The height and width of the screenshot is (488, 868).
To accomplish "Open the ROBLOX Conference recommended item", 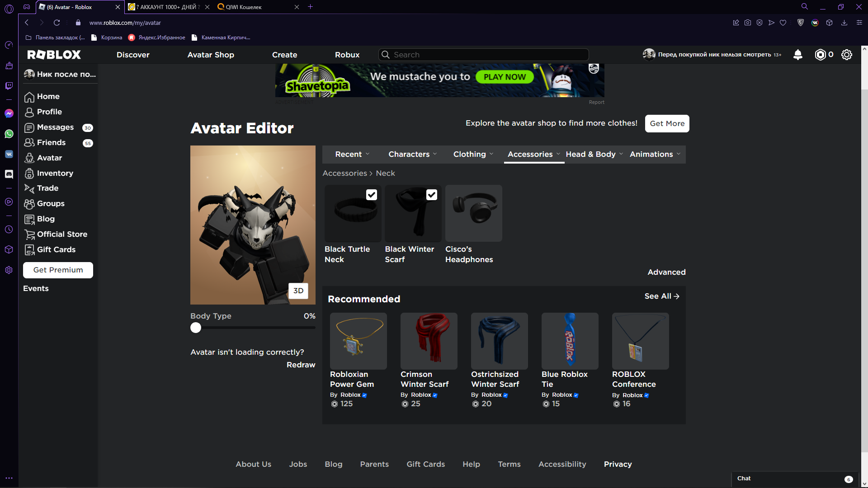I will (x=641, y=341).
